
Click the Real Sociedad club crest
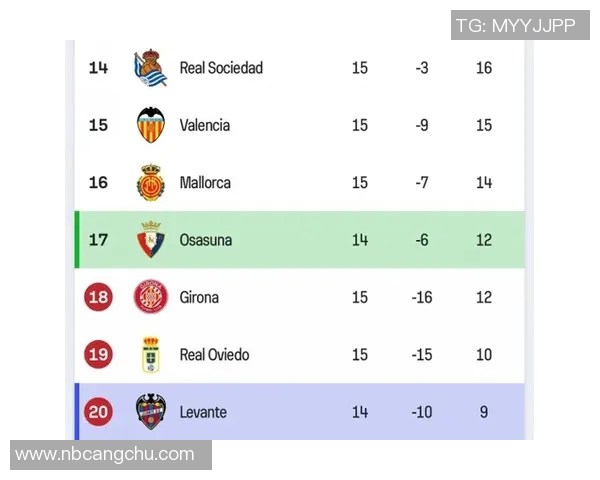pos(151,68)
